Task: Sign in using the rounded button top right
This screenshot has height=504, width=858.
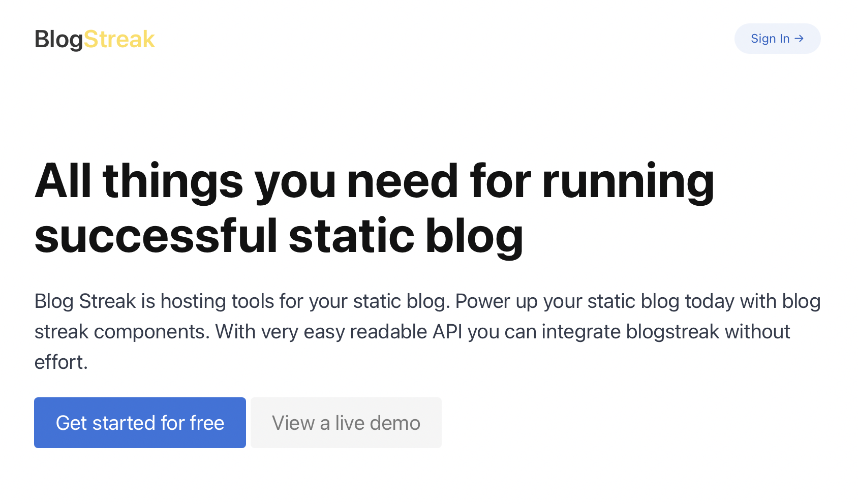Action: point(777,38)
